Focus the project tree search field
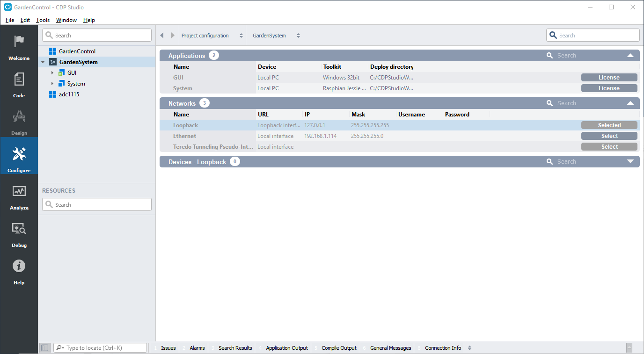644x354 pixels. [97, 36]
